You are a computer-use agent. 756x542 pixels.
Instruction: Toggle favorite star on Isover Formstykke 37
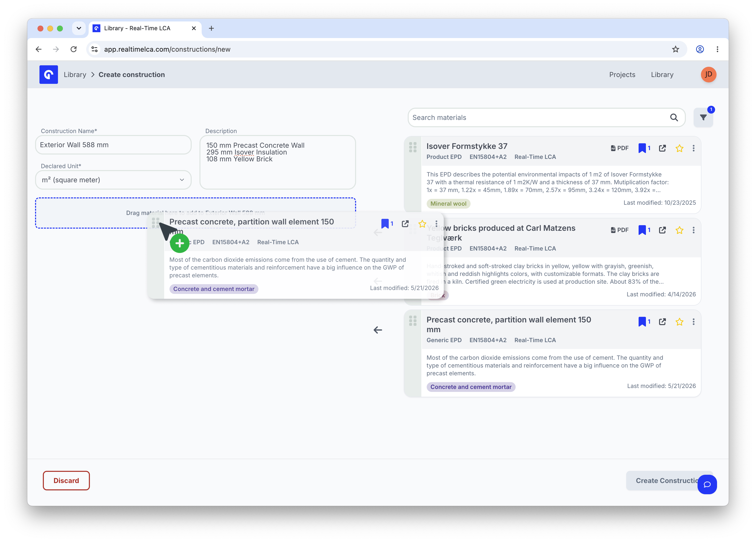point(679,148)
